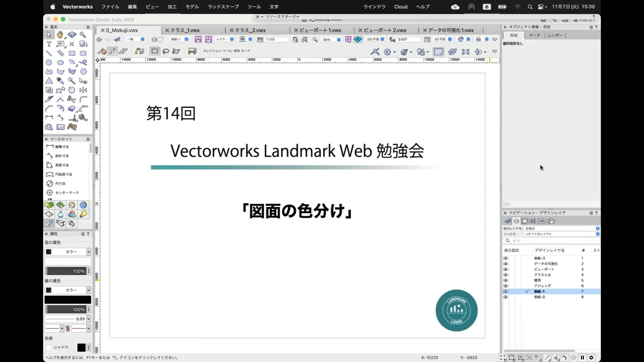Open the モデル menu

(x=192, y=7)
